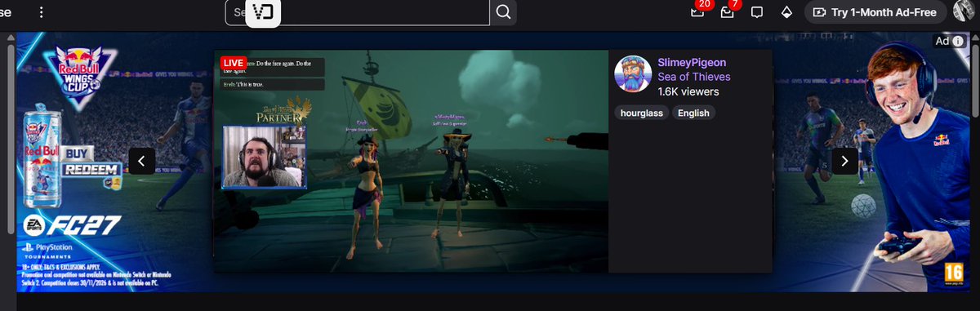Click SlimeyPigeon profile avatar
980x311 pixels.
coord(633,74)
